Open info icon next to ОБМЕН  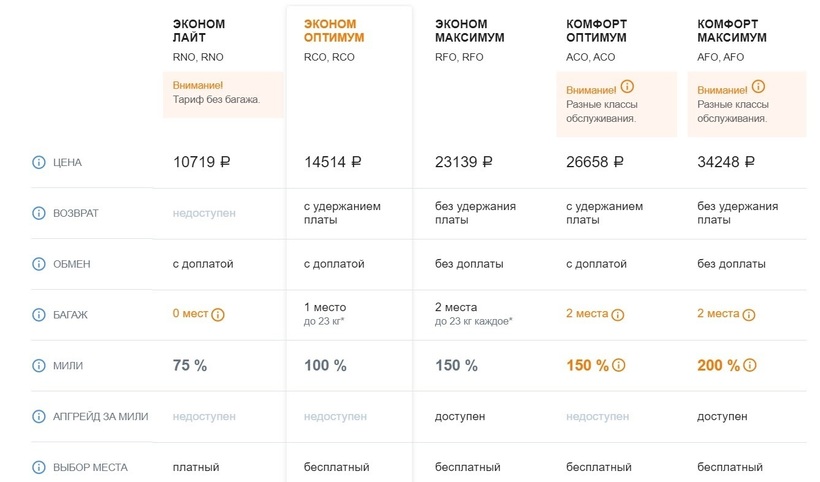pyautogui.click(x=39, y=264)
